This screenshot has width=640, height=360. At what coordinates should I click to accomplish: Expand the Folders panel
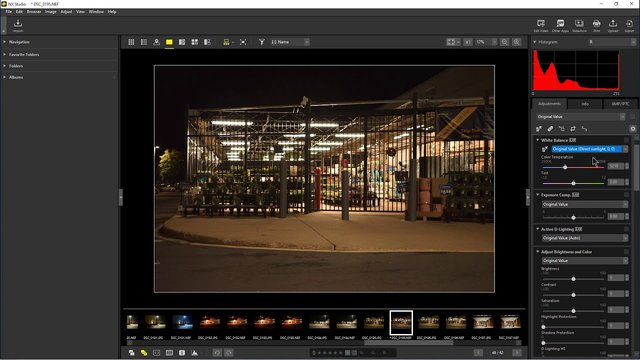[16, 66]
